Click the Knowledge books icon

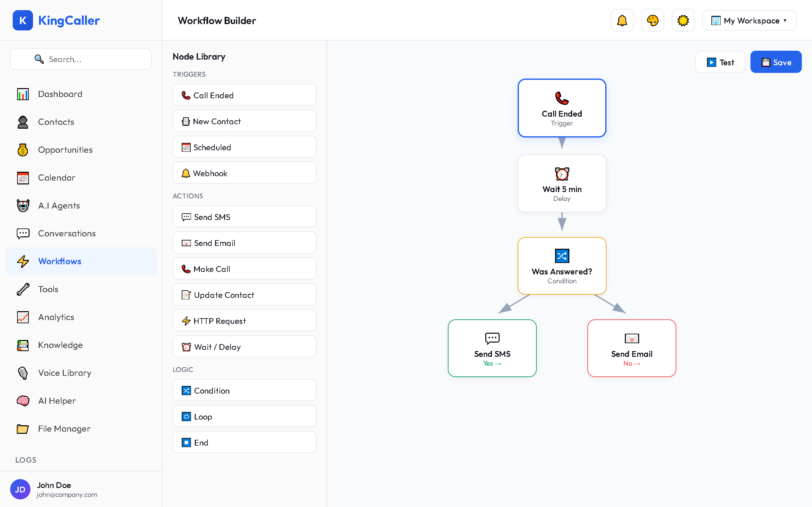point(23,345)
